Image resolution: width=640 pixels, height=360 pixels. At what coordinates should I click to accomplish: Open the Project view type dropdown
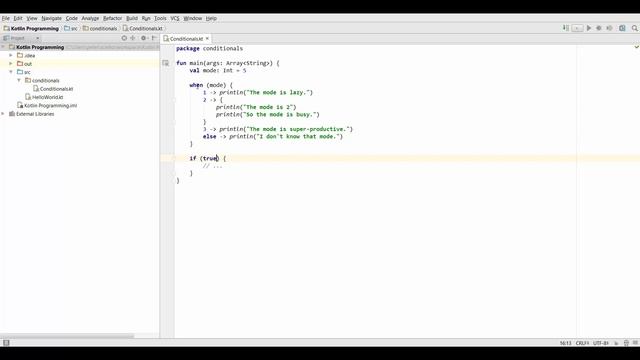click(21, 38)
